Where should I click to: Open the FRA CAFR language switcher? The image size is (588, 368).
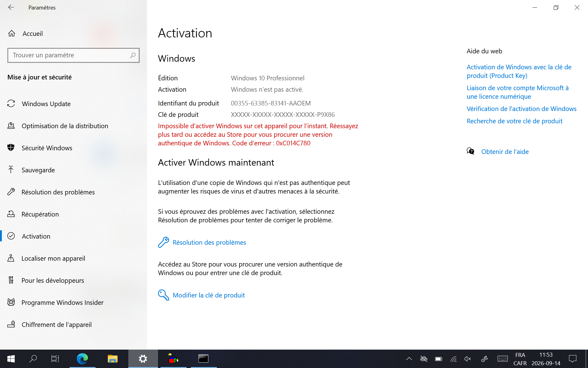point(520,359)
